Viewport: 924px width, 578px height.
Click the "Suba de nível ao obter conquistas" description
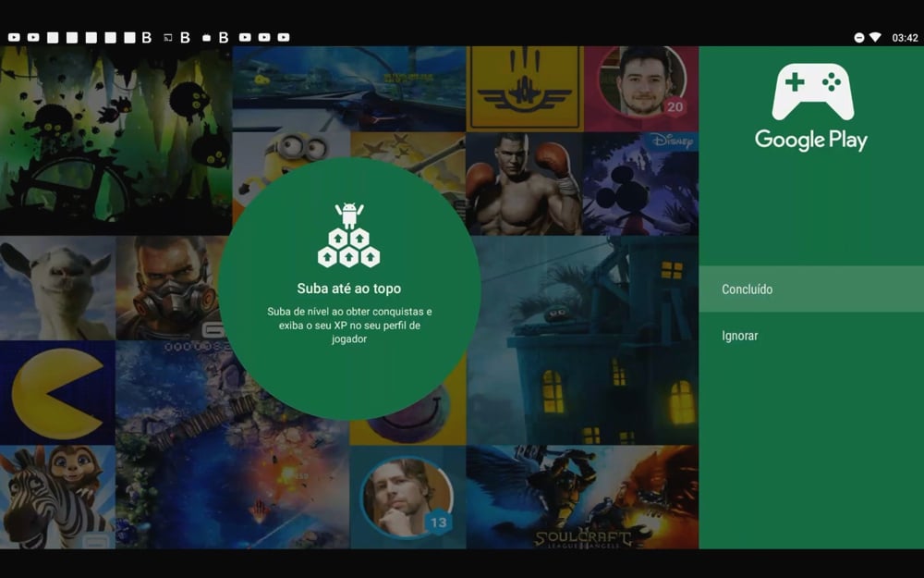pos(349,325)
